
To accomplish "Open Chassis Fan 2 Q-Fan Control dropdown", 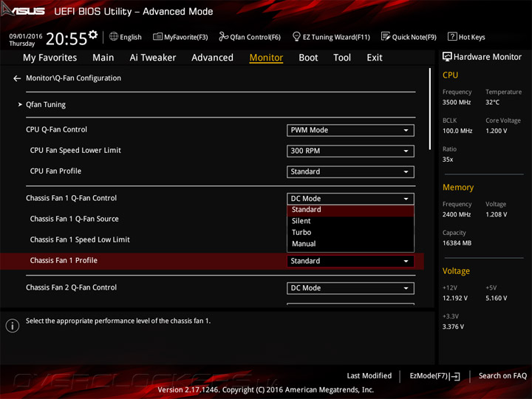I will [350, 288].
